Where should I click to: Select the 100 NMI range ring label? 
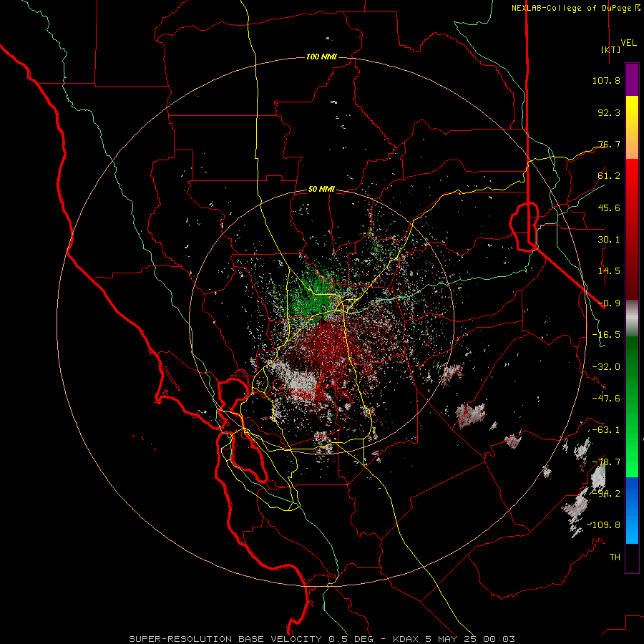[x=321, y=57]
